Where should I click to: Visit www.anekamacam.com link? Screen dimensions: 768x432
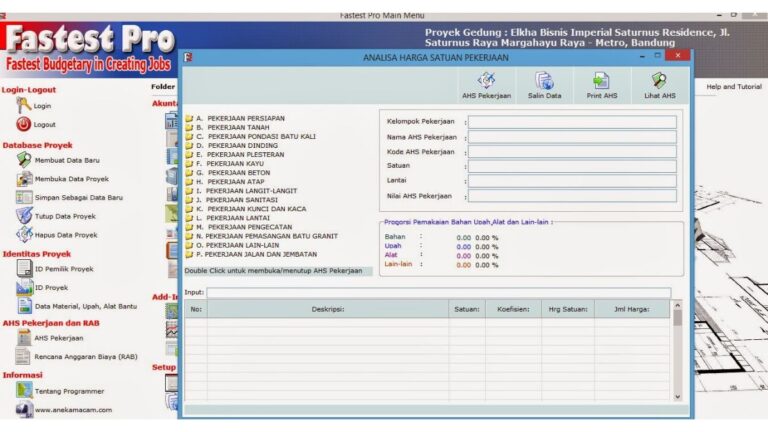[73, 409]
